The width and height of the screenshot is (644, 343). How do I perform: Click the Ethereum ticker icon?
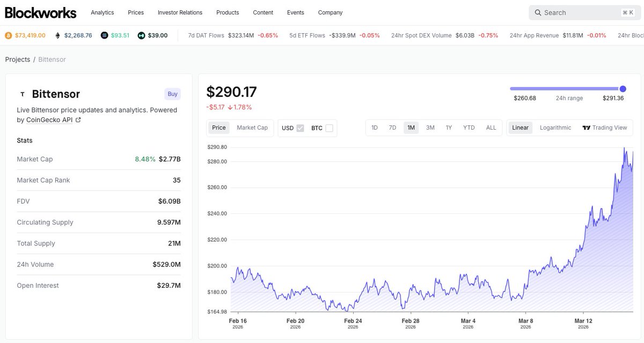(57, 35)
